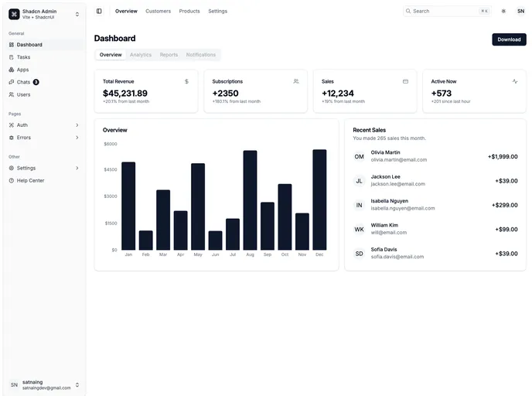Toggle the sidebar panel icon
The height and width of the screenshot is (396, 532).
coord(99,12)
